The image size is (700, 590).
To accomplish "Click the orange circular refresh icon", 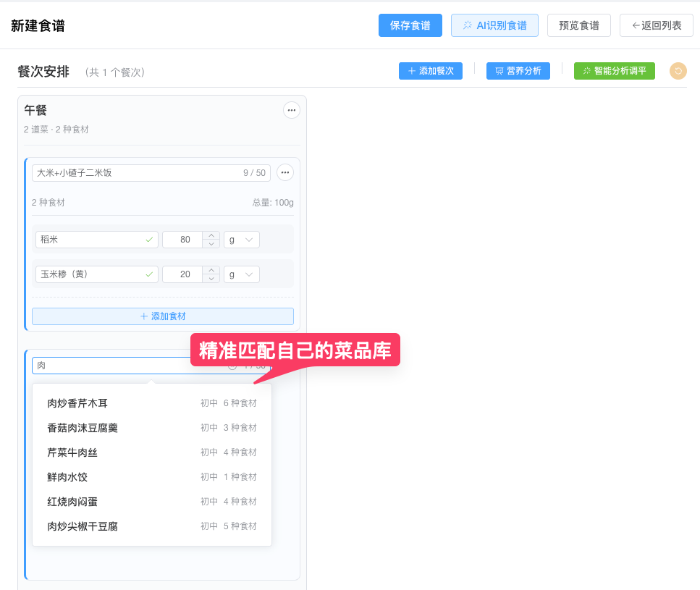I will coord(678,71).
